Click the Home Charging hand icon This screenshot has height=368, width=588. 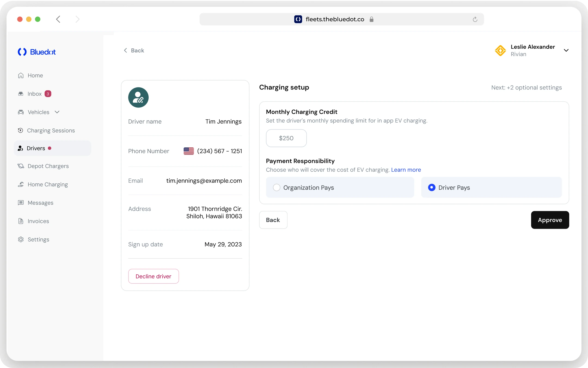point(21,184)
